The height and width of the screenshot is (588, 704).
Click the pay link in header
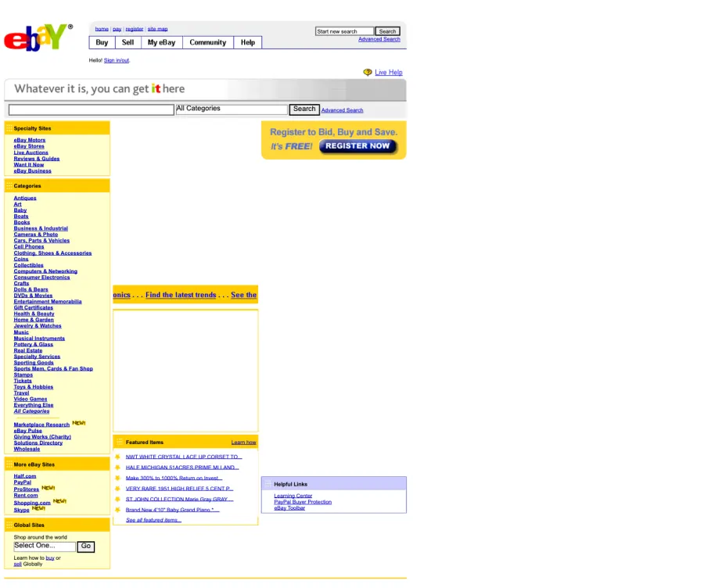(117, 29)
